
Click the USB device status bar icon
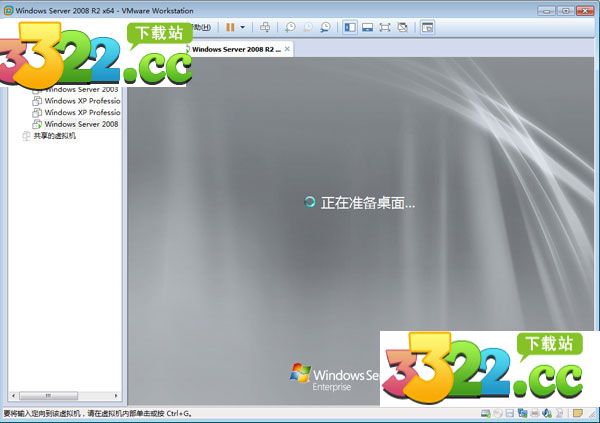click(x=559, y=413)
